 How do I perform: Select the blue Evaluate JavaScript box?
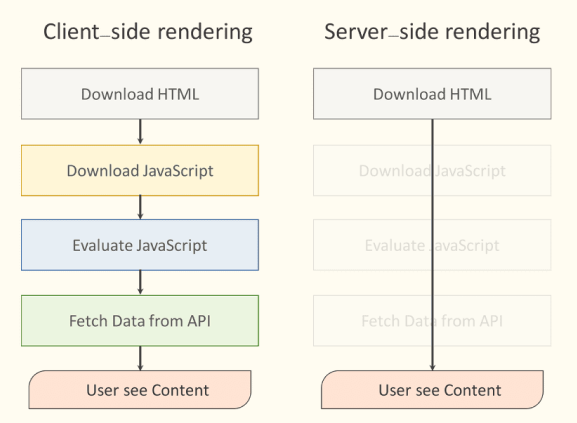click(140, 245)
